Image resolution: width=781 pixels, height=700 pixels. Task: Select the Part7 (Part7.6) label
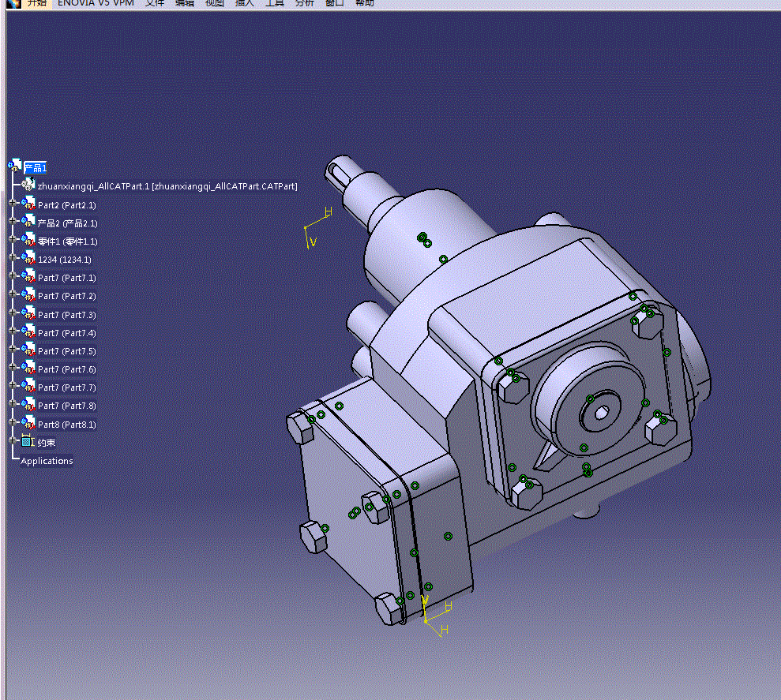pos(67,369)
